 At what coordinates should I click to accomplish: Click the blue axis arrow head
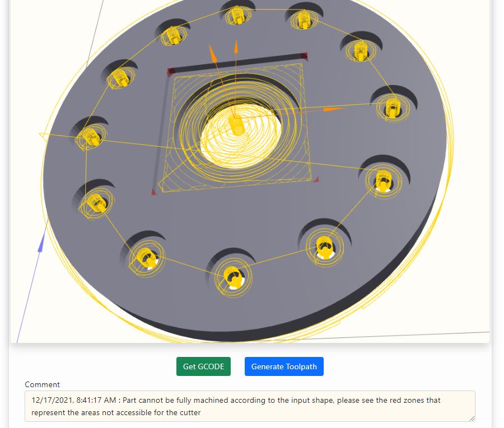click(x=41, y=243)
